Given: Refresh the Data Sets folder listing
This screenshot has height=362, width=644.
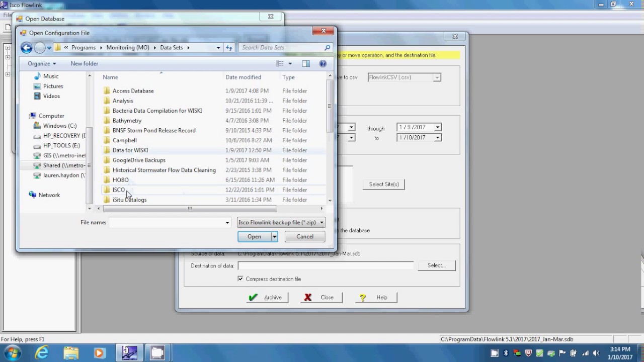Looking at the screenshot, I should coord(229,48).
